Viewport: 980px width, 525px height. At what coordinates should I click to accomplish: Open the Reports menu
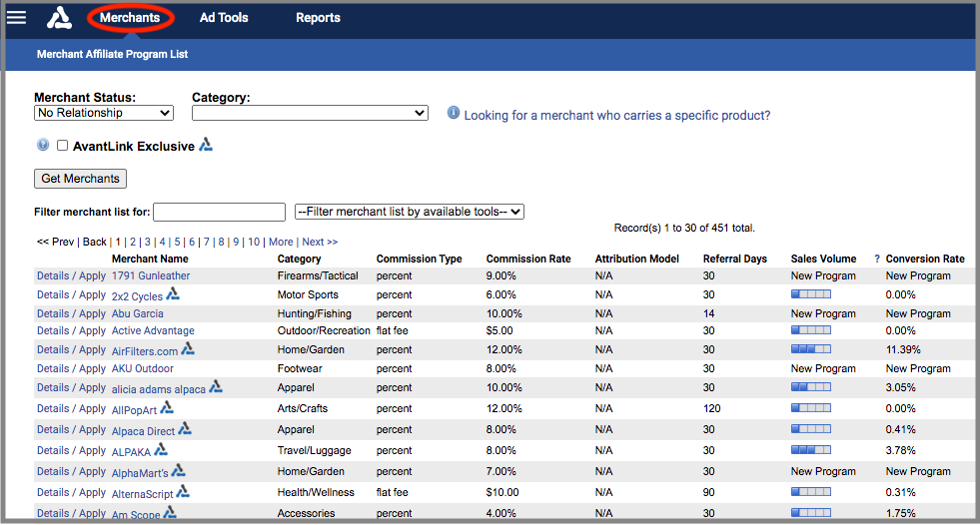click(x=318, y=18)
